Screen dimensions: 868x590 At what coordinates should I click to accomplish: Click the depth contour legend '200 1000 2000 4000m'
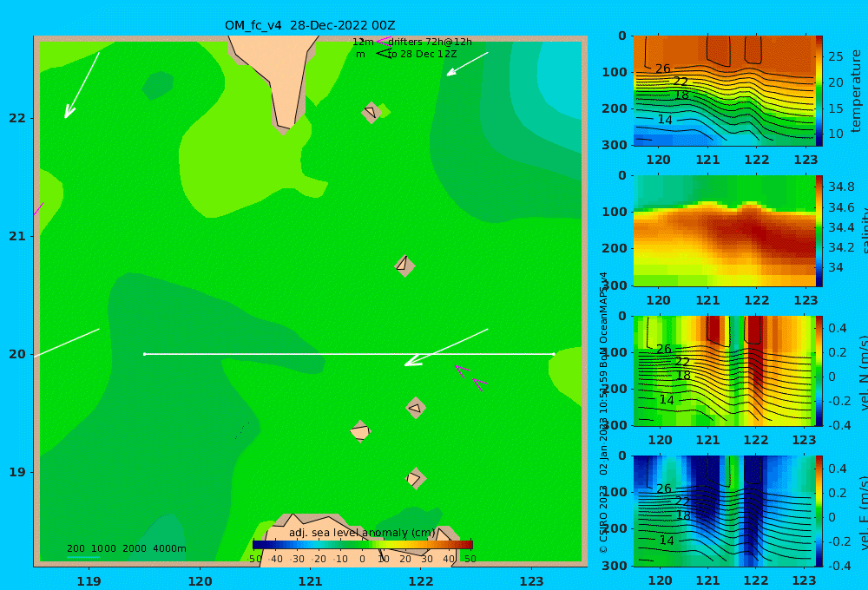126,548
